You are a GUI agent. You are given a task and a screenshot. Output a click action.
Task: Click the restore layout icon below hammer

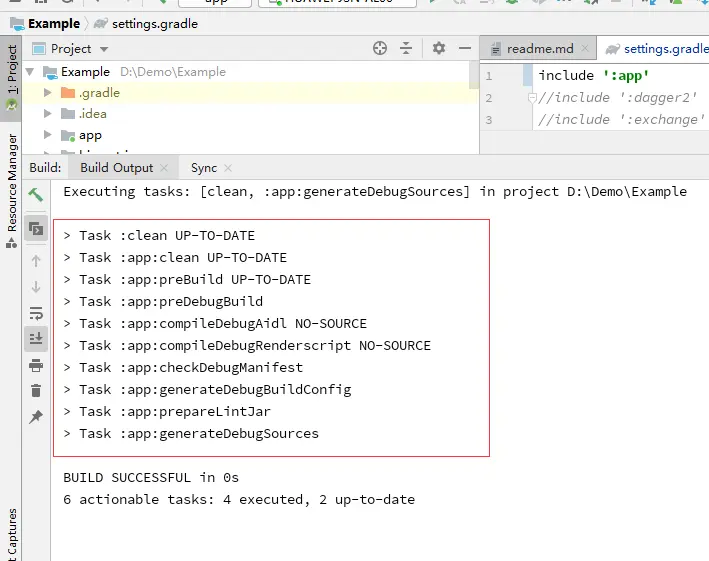point(36,229)
